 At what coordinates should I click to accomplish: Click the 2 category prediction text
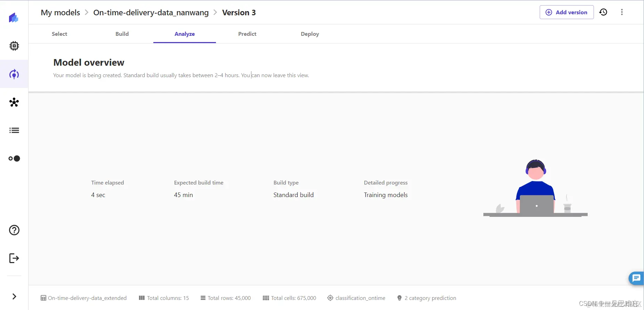(x=430, y=298)
